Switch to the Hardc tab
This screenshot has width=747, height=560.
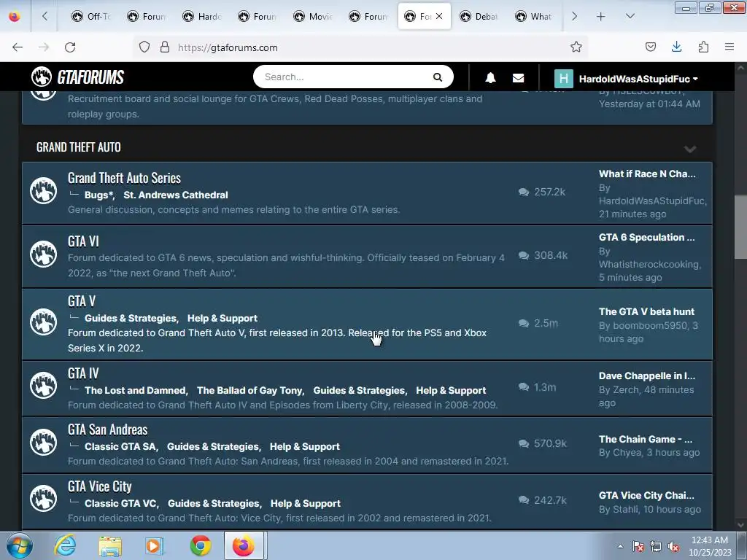[202, 17]
